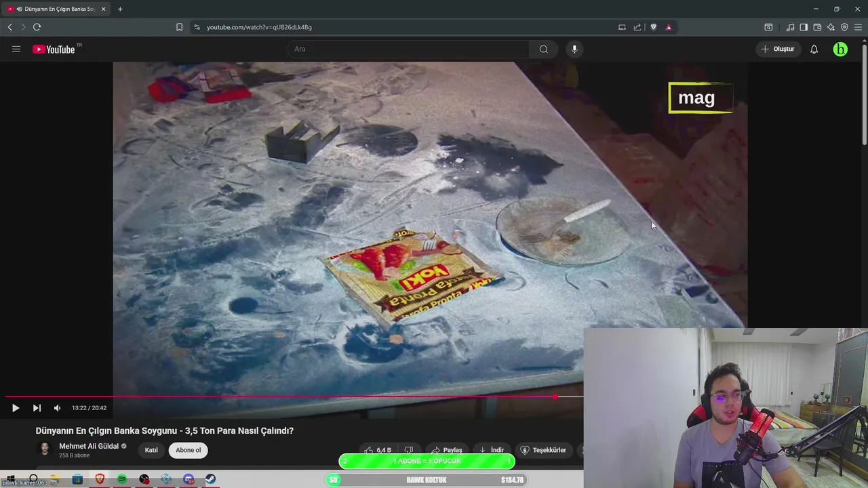This screenshot has height=488, width=868.
Task: Share this page from the address bar
Action: point(637,27)
